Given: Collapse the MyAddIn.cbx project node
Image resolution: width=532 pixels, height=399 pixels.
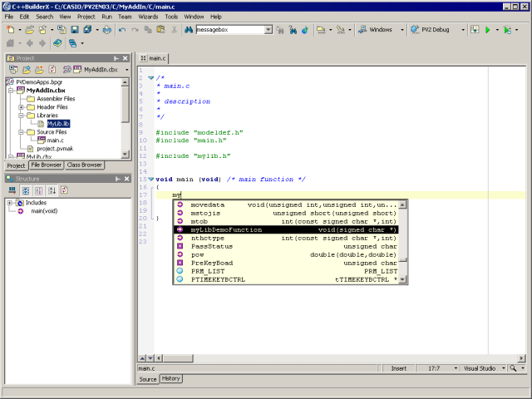Looking at the screenshot, I should (x=11, y=91).
